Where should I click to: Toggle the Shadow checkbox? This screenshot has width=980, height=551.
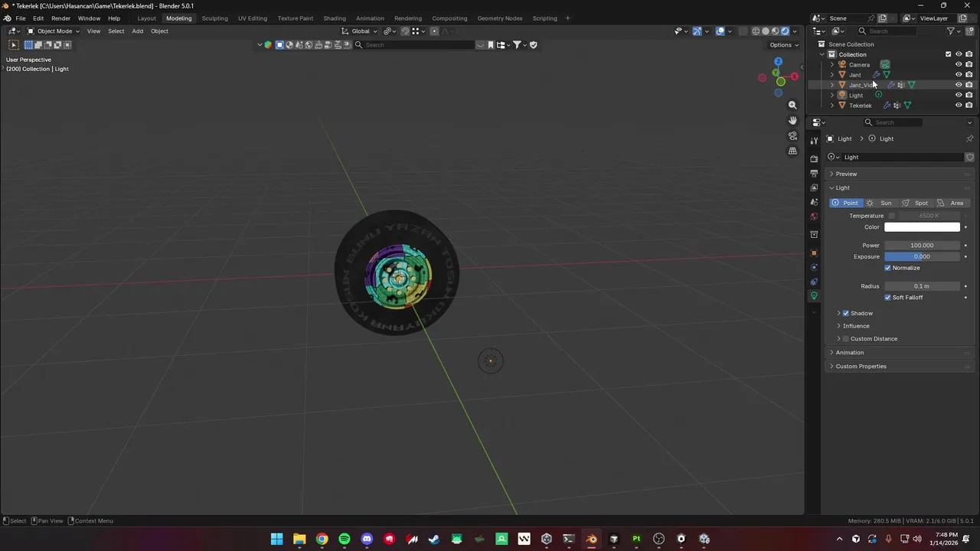[846, 313]
